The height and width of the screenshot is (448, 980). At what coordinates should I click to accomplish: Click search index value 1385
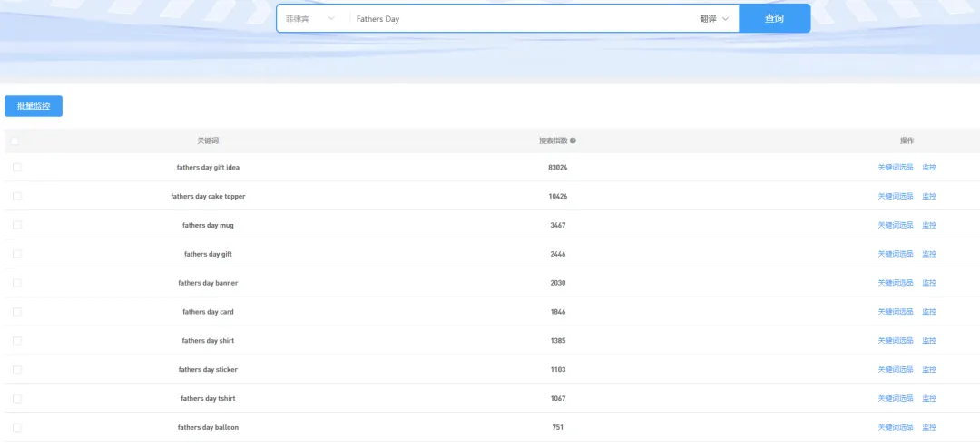pyautogui.click(x=557, y=340)
